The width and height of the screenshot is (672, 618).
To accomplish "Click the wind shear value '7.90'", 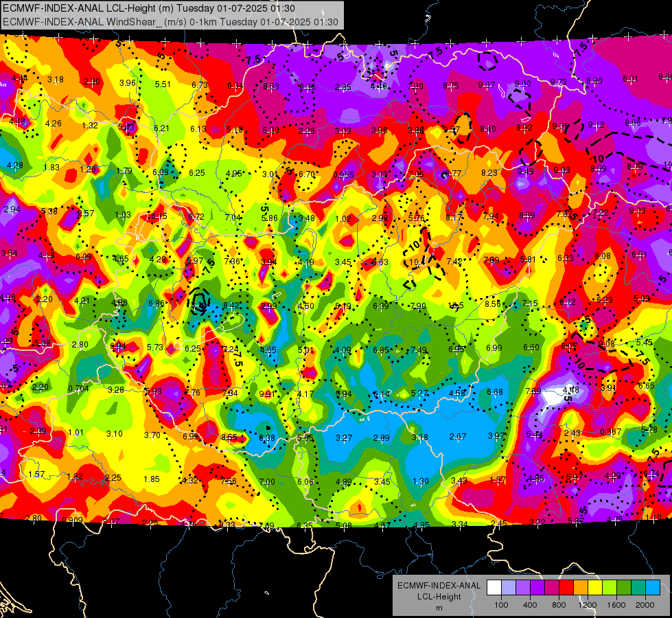I will pyautogui.click(x=418, y=306).
